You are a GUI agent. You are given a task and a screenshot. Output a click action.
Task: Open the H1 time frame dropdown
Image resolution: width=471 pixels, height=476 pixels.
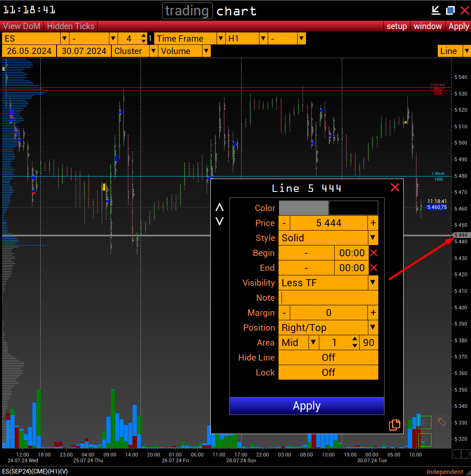click(263, 39)
